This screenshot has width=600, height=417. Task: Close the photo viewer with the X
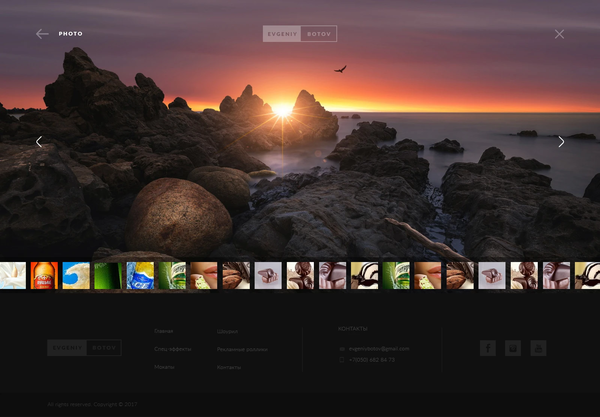tap(559, 34)
